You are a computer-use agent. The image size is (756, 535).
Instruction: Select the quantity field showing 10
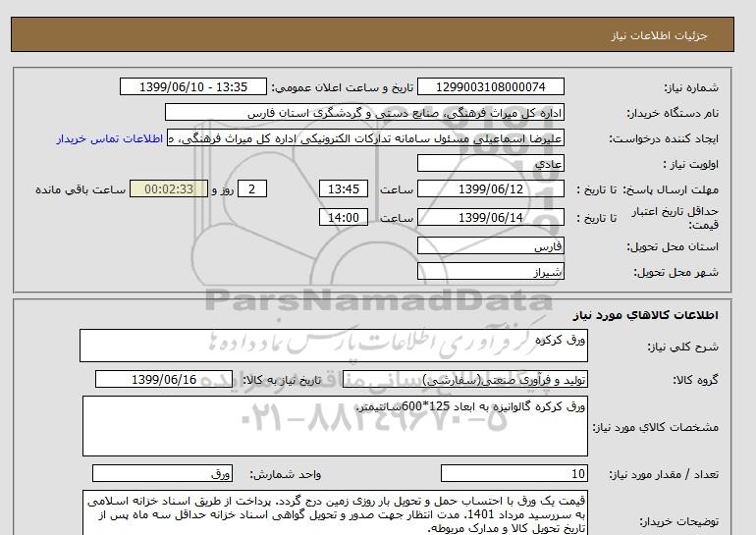(513, 473)
